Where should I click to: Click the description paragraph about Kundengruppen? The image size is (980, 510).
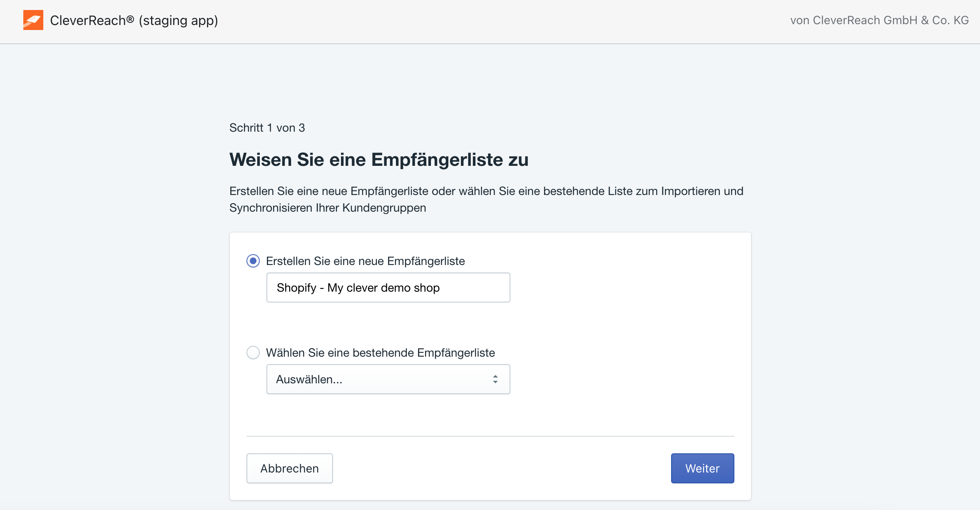coord(486,199)
